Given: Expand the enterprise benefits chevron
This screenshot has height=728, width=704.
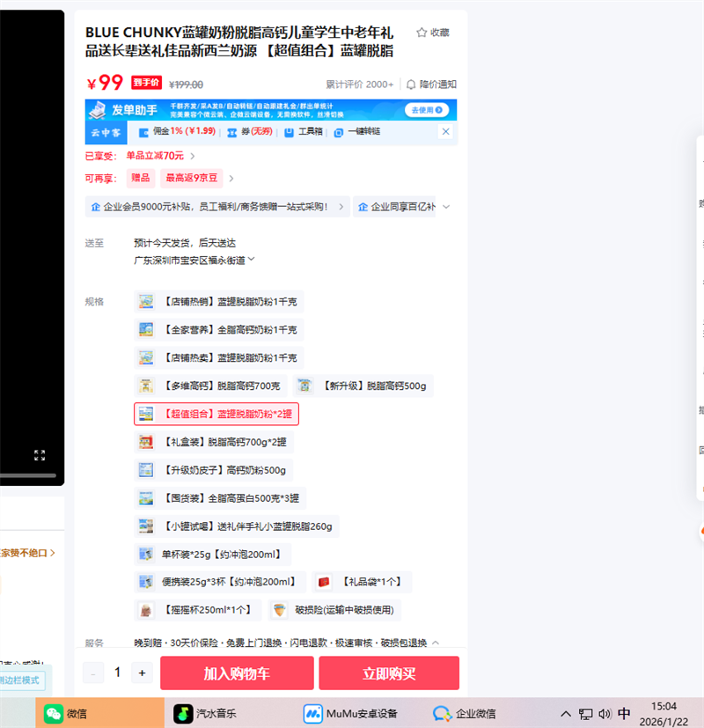Looking at the screenshot, I should [x=446, y=207].
